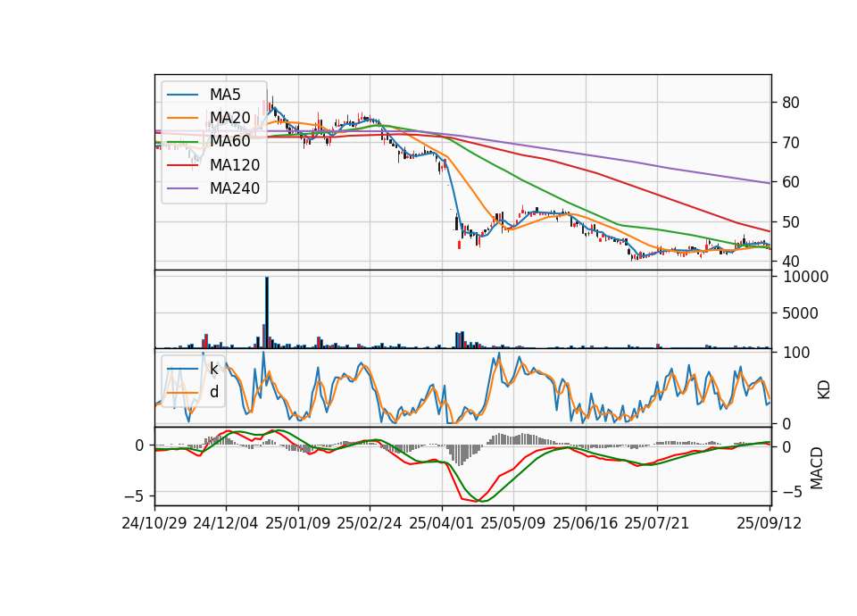Viewport: 857px width, 616px height.
Task: Click the purple MA240 legend line sample
Action: (x=182, y=188)
